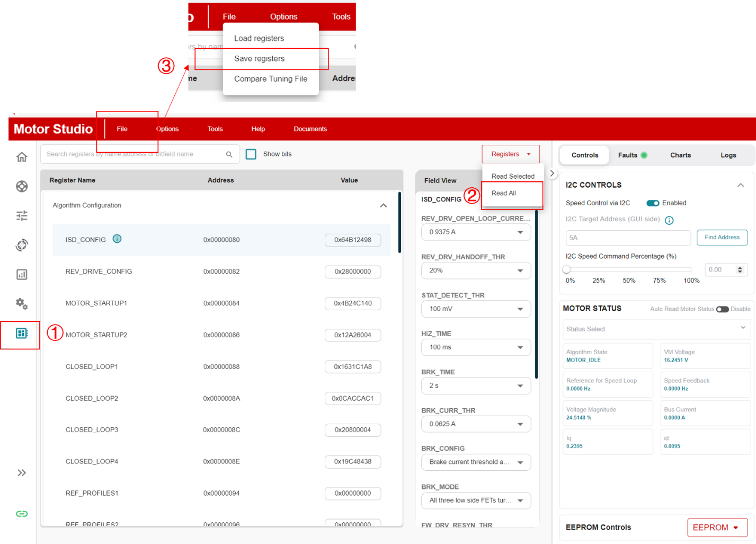Open the Registers dropdown button
This screenshot has width=756, height=544.
point(510,154)
